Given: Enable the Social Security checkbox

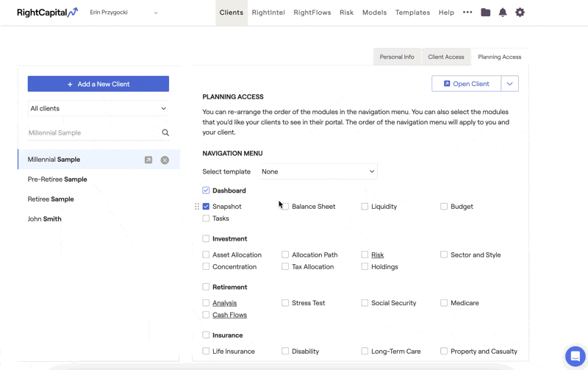Looking at the screenshot, I should (365, 303).
